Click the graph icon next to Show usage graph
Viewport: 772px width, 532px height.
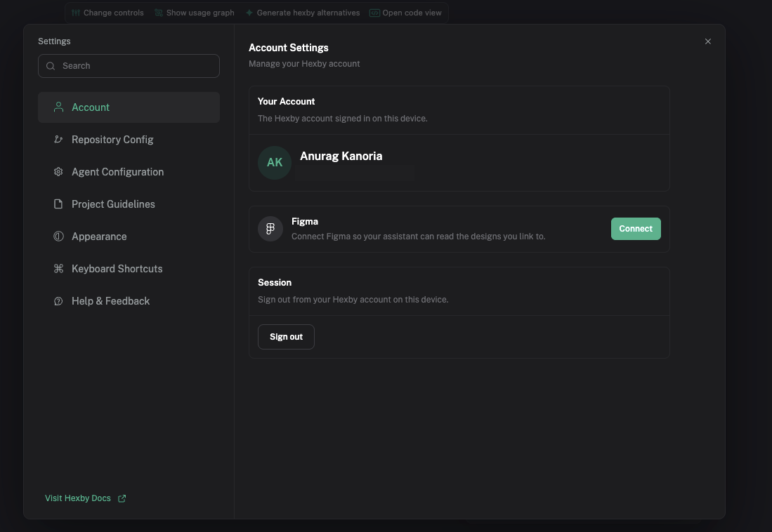(x=159, y=13)
